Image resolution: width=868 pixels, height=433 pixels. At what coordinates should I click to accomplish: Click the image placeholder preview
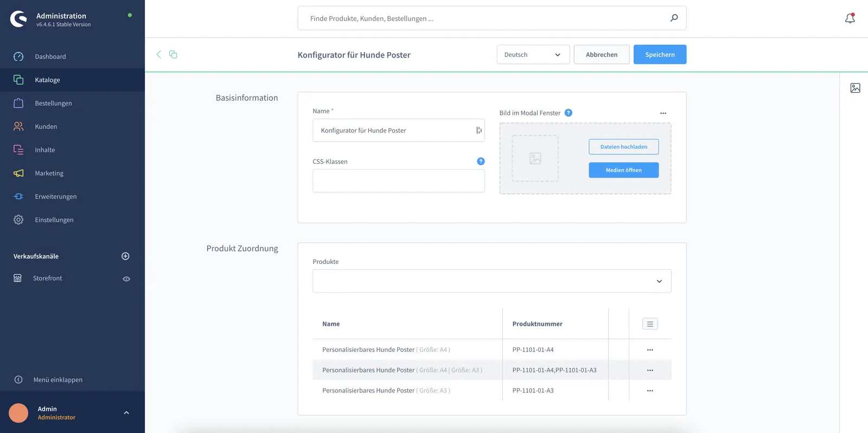coord(535,158)
